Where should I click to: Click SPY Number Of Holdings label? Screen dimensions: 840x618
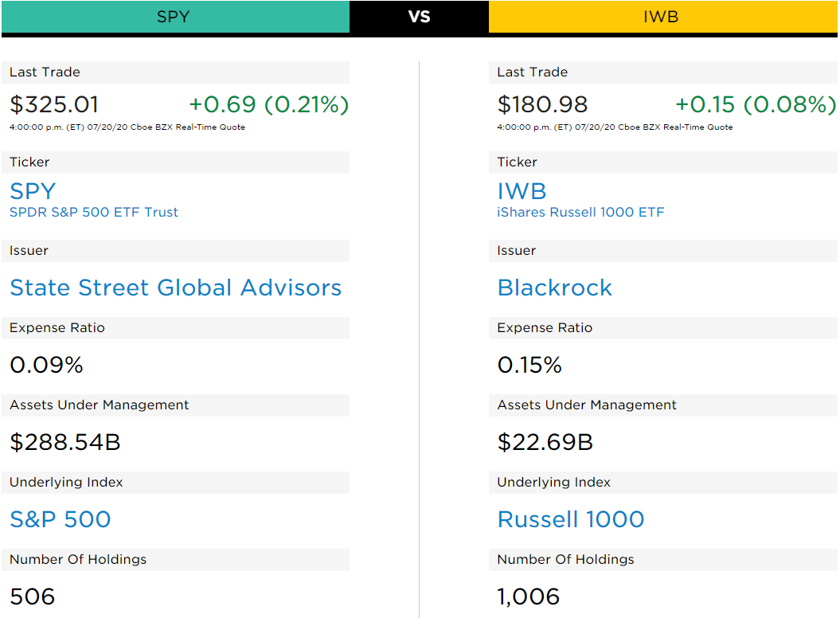pyautogui.click(x=78, y=560)
